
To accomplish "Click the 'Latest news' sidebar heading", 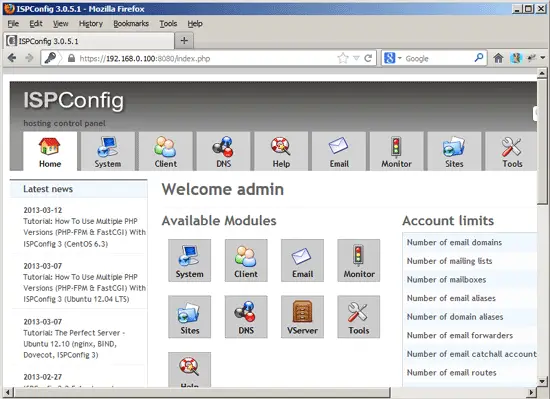I will (48, 189).
